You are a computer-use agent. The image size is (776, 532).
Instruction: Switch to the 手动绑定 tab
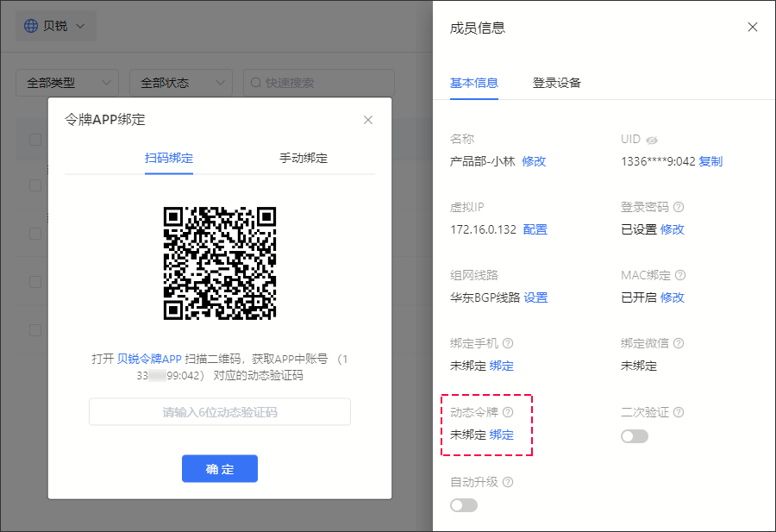pyautogui.click(x=304, y=159)
